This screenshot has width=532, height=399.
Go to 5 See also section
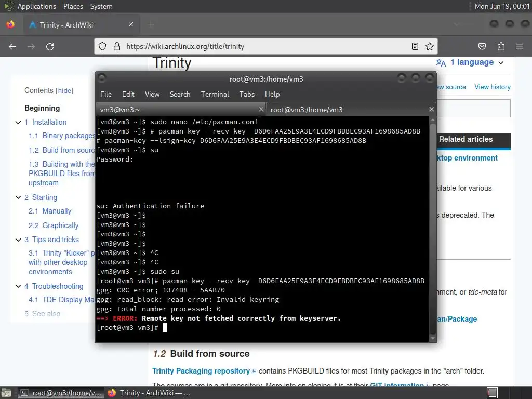(43, 314)
